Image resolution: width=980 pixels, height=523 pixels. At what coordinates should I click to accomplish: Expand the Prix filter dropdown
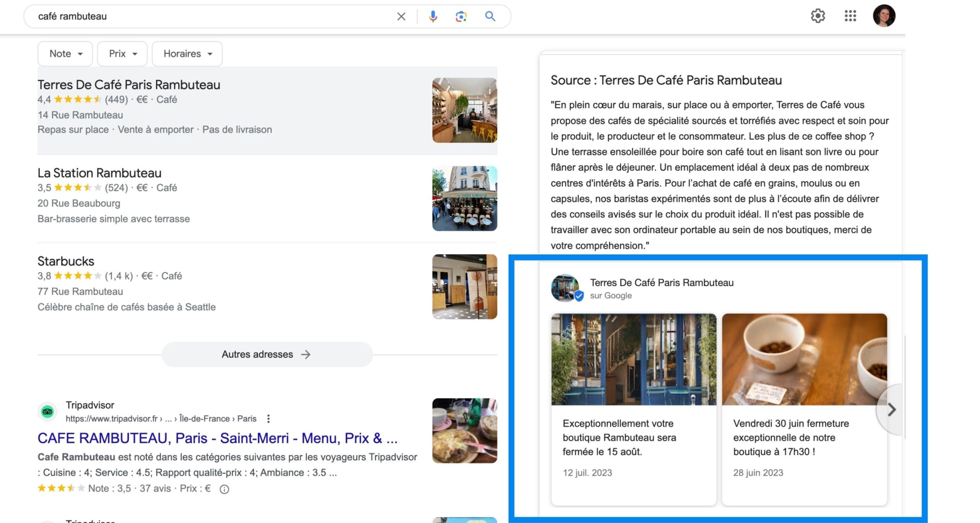[122, 54]
